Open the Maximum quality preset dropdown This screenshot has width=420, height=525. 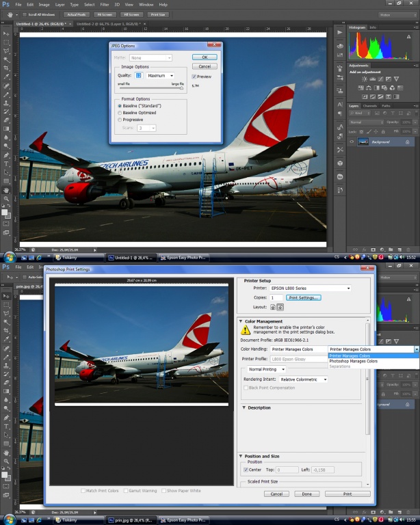click(x=160, y=76)
